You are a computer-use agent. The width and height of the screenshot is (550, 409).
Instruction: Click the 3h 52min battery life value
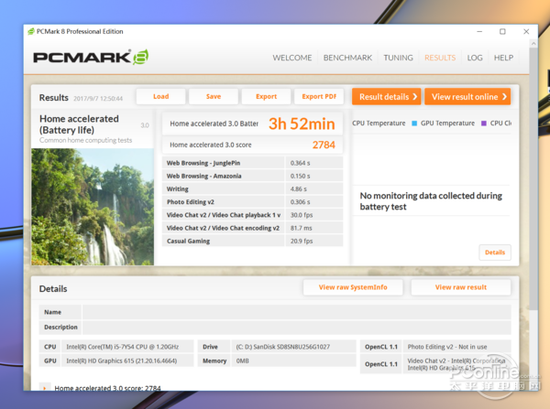tap(302, 124)
